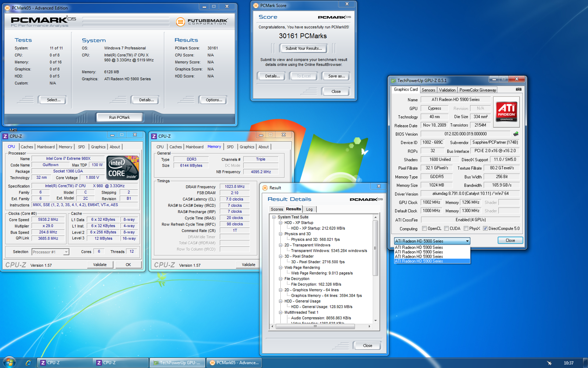Enable the PhysX checkbox
Image resolution: width=588 pixels, height=368 pixels.
coord(466,229)
